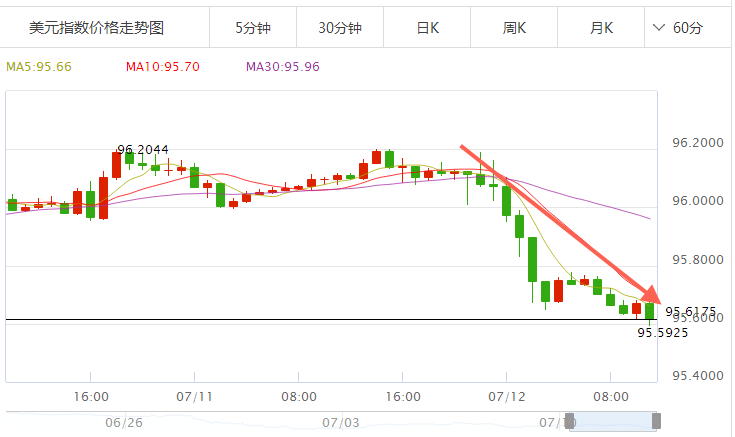Select the 月K tab
This screenshot has width=735, height=437.
(601, 28)
